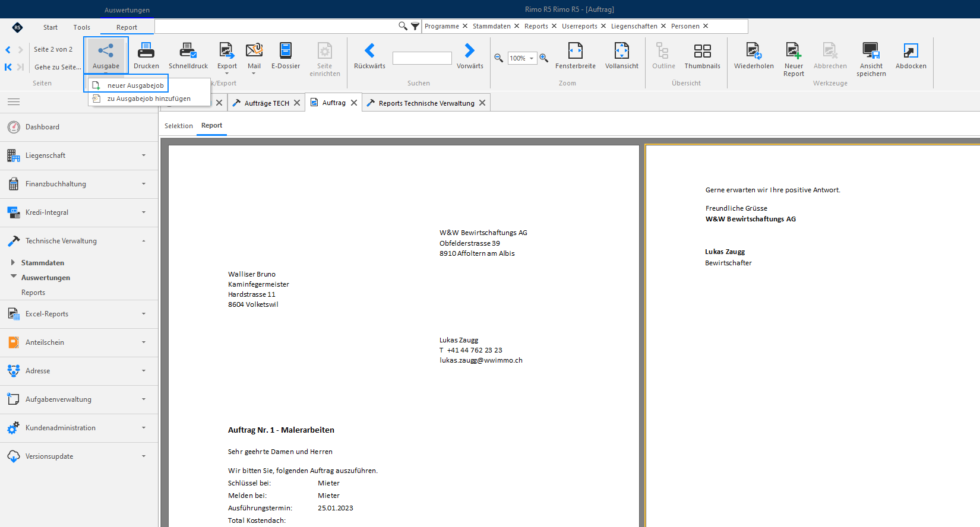The width and height of the screenshot is (980, 527).
Task: Open the Export options
Action: tap(227, 58)
